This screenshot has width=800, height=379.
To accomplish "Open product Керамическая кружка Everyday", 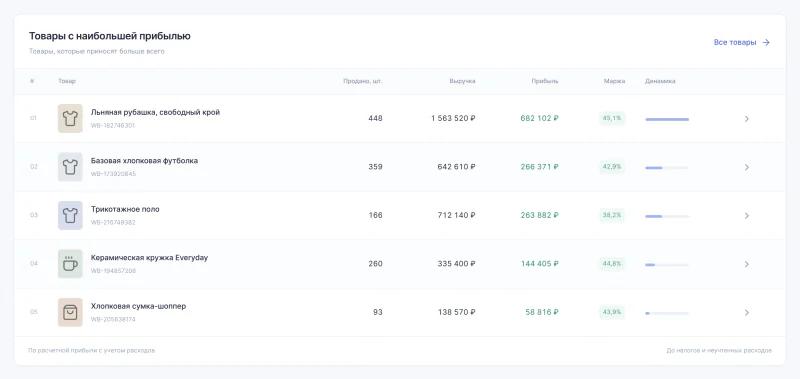I will tap(149, 258).
